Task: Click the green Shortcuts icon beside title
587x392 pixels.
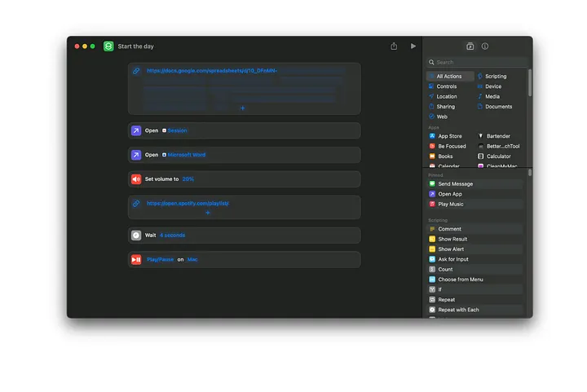Action: tap(108, 46)
